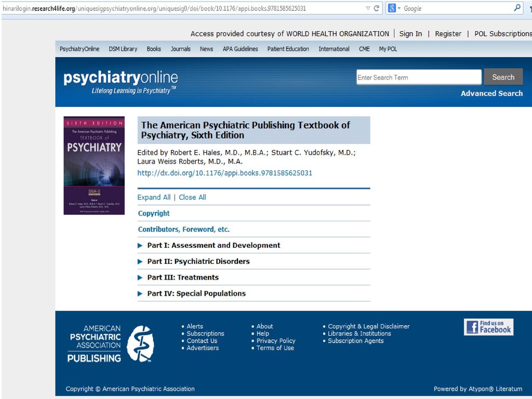Open the Google search engine selector
The width and height of the screenshot is (532, 399).
[394, 8]
